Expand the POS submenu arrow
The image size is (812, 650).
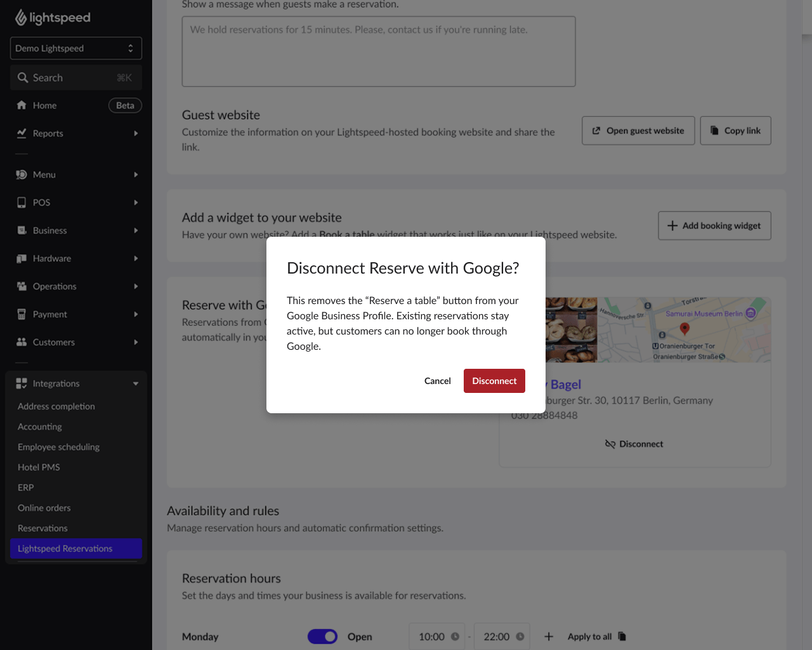(x=136, y=202)
